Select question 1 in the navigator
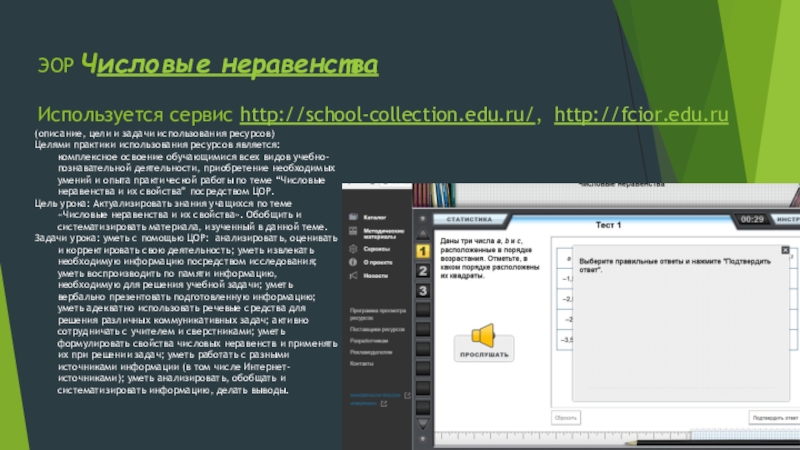 point(422,251)
